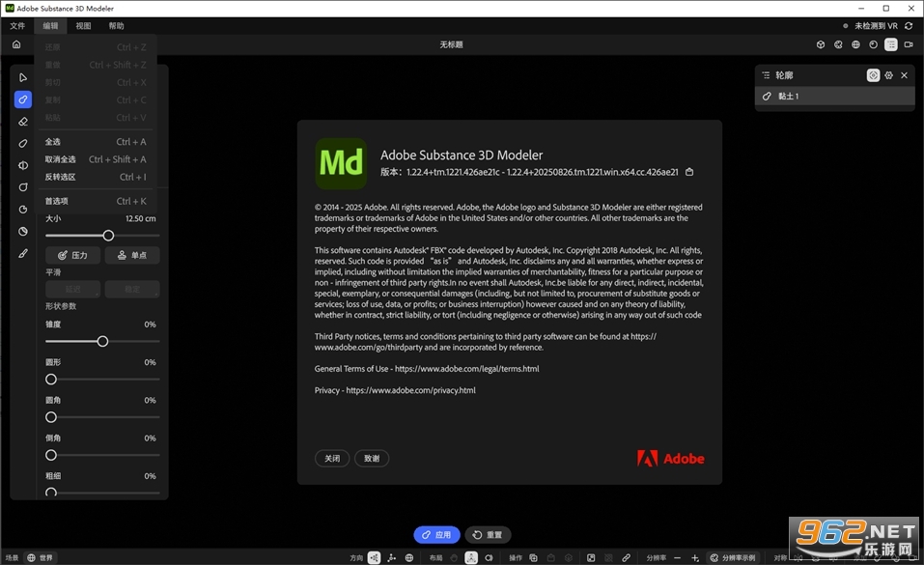Image resolution: width=924 pixels, height=565 pixels.
Task: Click duplicate icon next to 操作
Action: [533, 557]
